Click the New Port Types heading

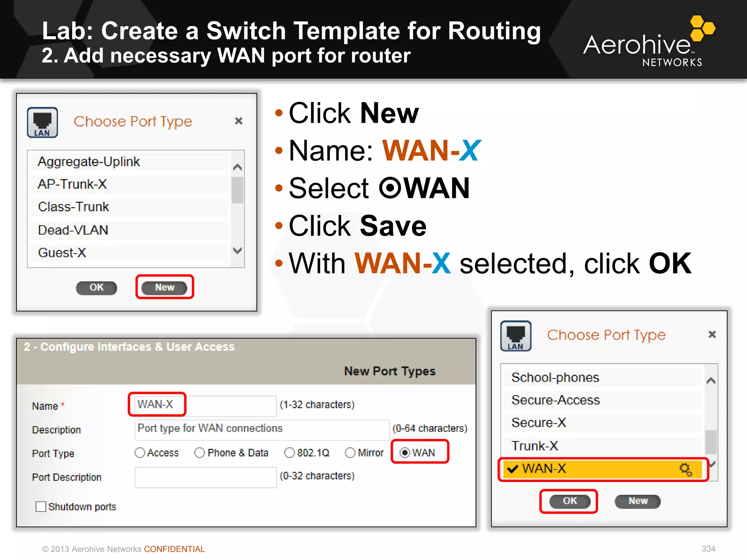(390, 371)
